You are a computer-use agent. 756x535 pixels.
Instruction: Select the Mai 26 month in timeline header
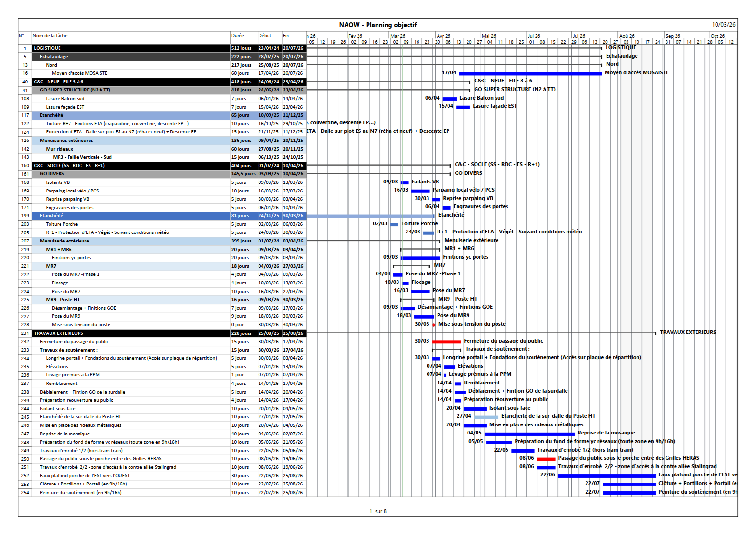click(488, 36)
